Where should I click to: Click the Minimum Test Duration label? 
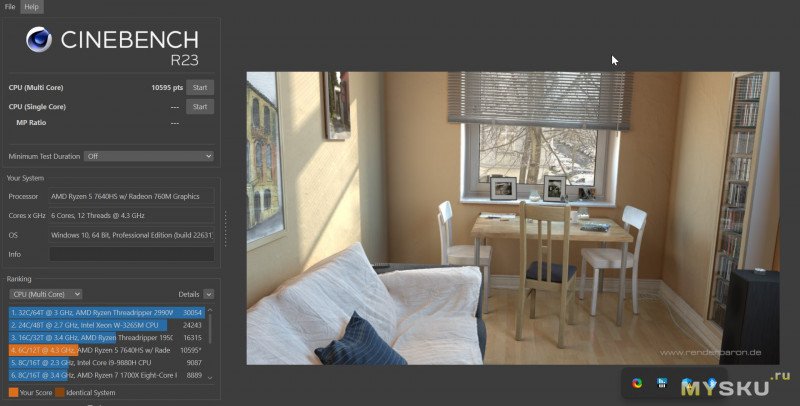(x=44, y=157)
